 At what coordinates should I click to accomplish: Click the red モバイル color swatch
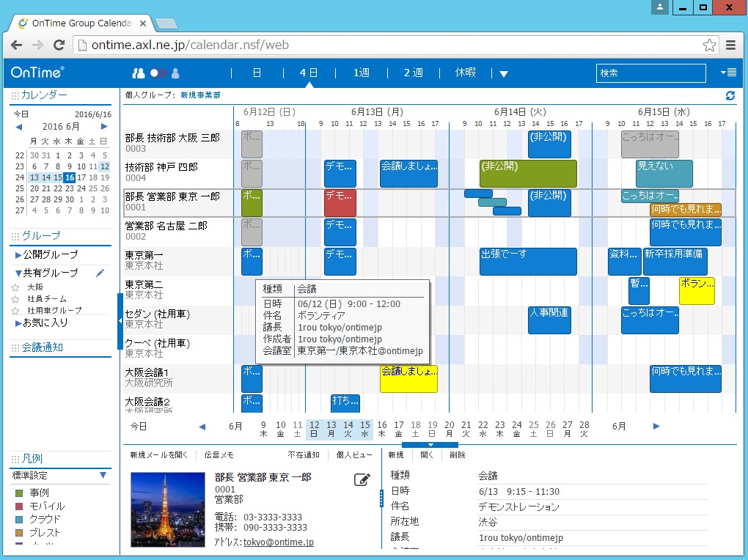[x=19, y=506]
